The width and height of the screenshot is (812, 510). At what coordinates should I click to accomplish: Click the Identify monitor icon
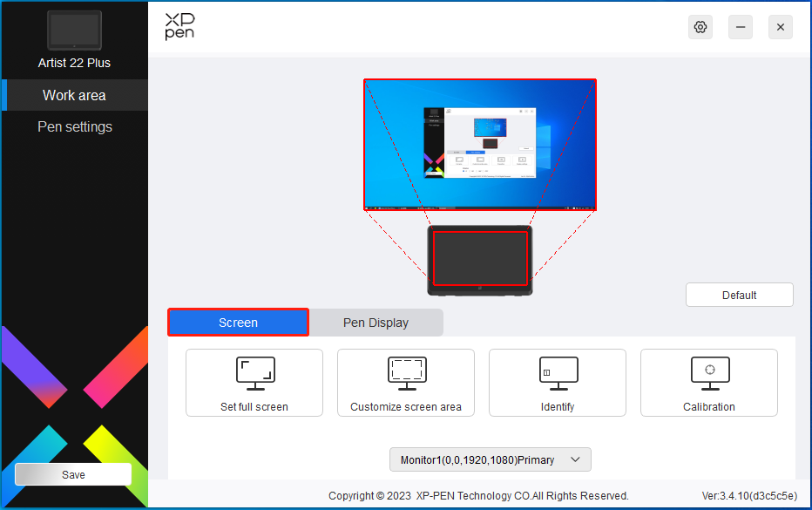[558, 372]
